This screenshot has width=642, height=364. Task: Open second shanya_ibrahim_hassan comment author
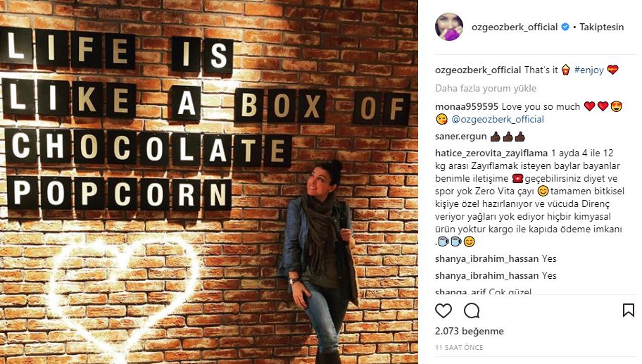(486, 275)
